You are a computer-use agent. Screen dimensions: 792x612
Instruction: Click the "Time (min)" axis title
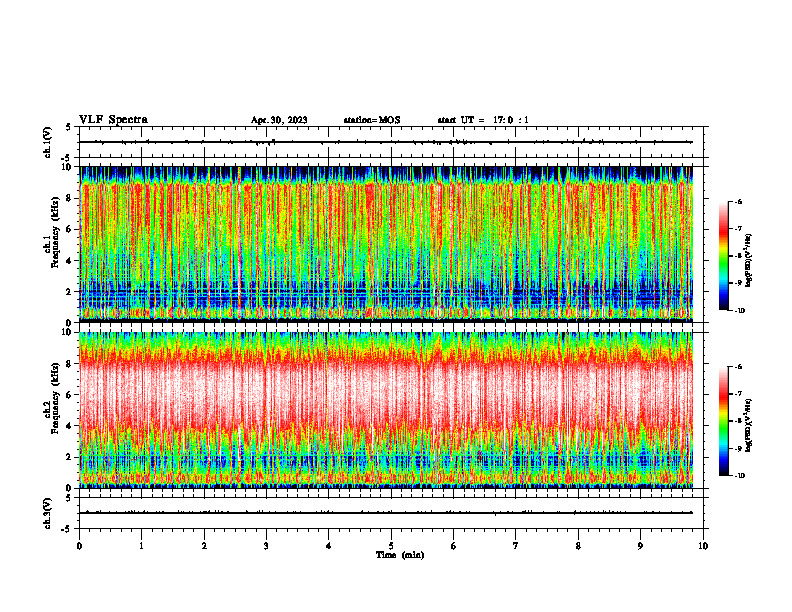coord(400,555)
